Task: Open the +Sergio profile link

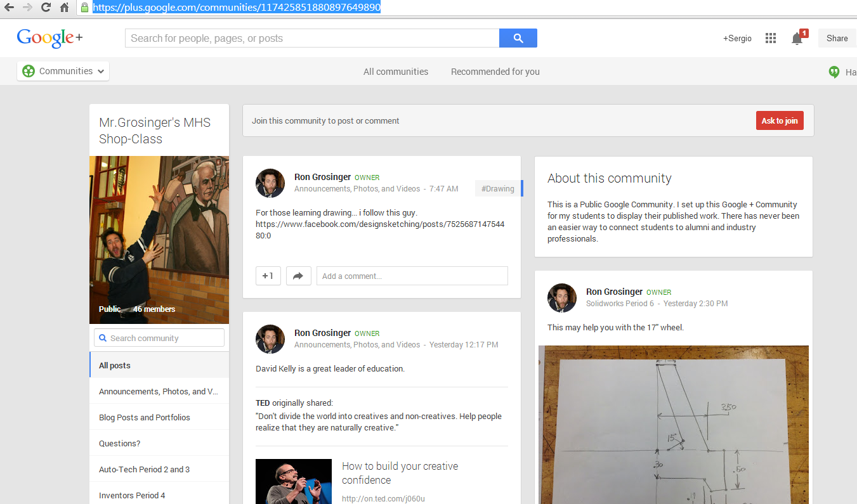Action: pyautogui.click(x=737, y=39)
